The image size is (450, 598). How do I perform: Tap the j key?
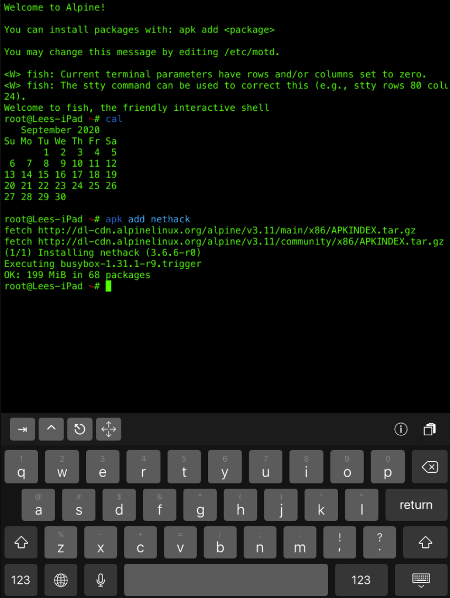coord(281,505)
